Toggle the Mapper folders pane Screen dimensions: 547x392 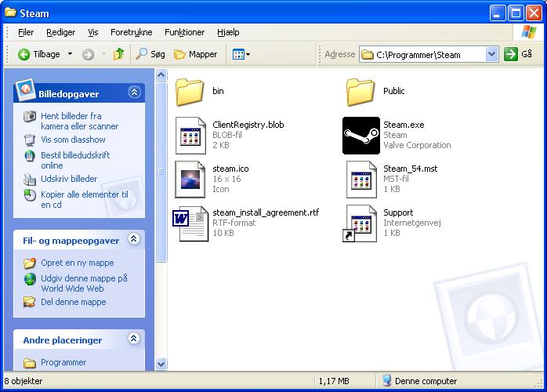pos(195,54)
